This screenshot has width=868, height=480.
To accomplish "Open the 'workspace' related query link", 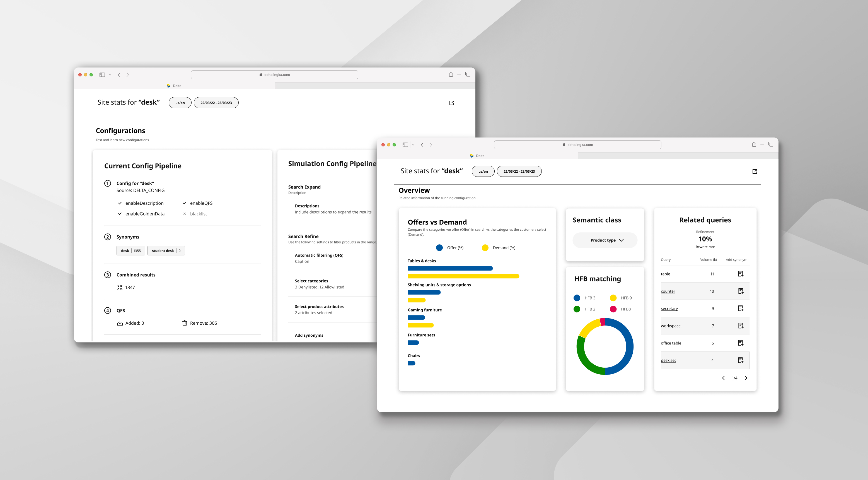I will point(670,325).
